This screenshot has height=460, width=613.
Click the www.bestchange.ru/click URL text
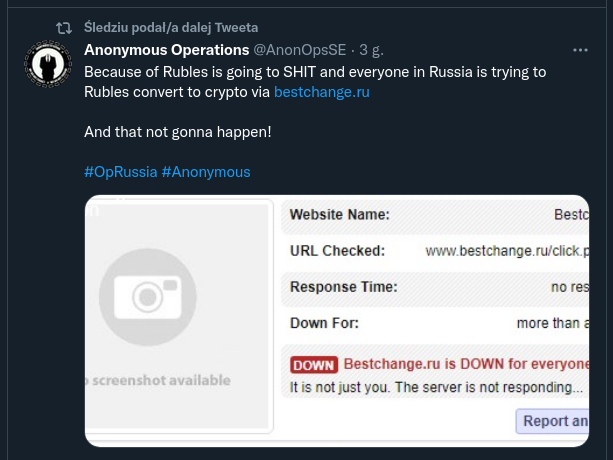pyautogui.click(x=507, y=251)
